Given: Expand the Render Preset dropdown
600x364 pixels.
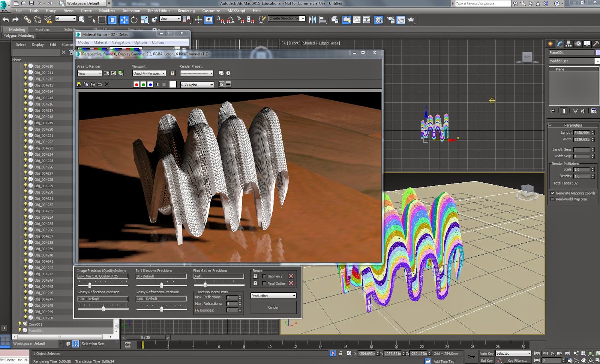Looking at the screenshot, I should (x=196, y=73).
